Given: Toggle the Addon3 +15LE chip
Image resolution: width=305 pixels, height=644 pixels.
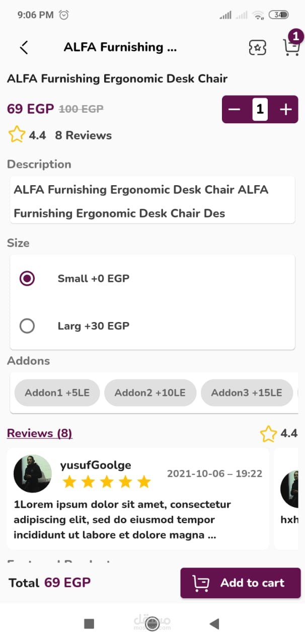Looking at the screenshot, I should pos(247,392).
